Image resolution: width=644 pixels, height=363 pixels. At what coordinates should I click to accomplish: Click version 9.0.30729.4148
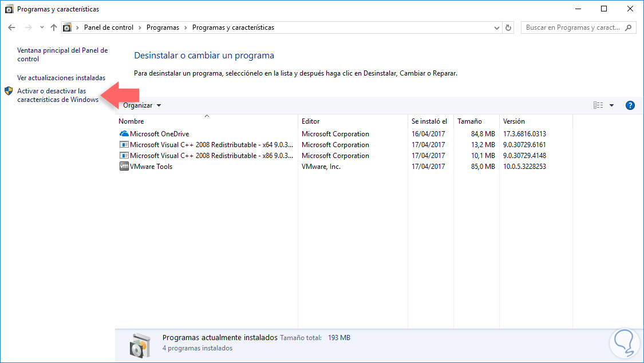point(524,156)
